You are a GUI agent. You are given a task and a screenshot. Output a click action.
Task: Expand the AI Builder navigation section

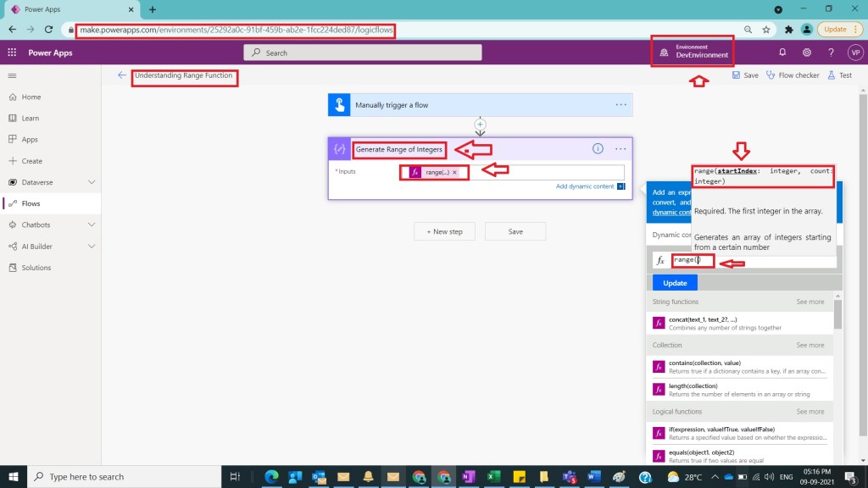[x=92, y=247]
